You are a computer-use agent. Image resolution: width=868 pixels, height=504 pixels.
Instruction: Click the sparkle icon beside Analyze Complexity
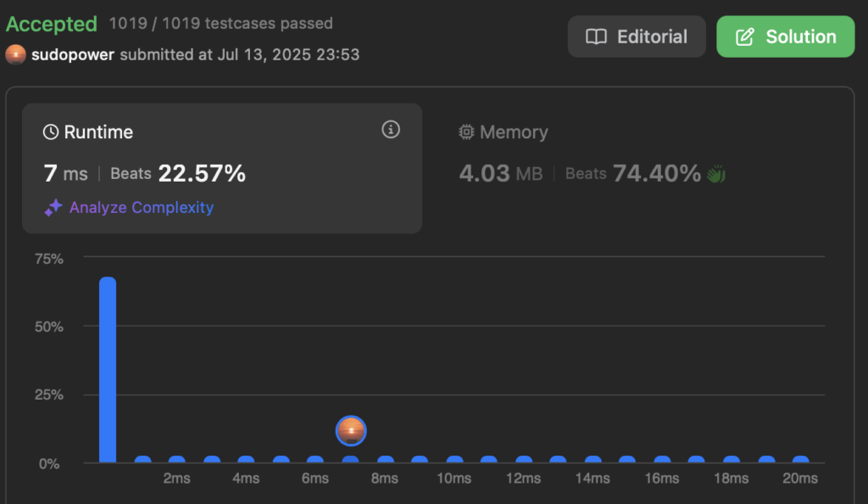(53, 208)
